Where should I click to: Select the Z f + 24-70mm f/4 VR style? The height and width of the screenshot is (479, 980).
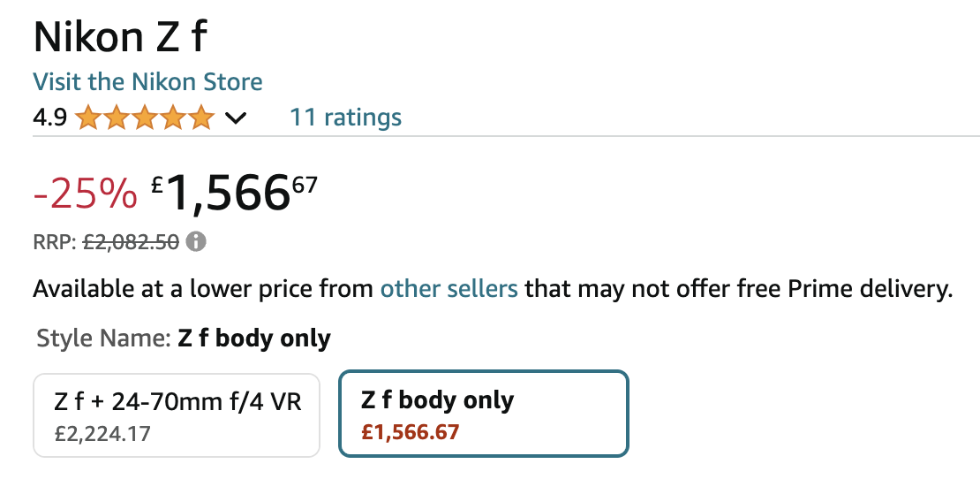(177, 415)
